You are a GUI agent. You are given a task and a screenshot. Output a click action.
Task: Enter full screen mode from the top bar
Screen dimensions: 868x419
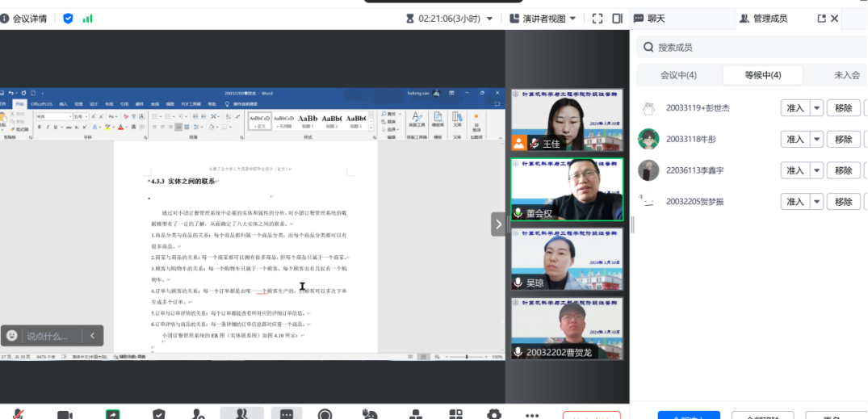[x=598, y=18]
